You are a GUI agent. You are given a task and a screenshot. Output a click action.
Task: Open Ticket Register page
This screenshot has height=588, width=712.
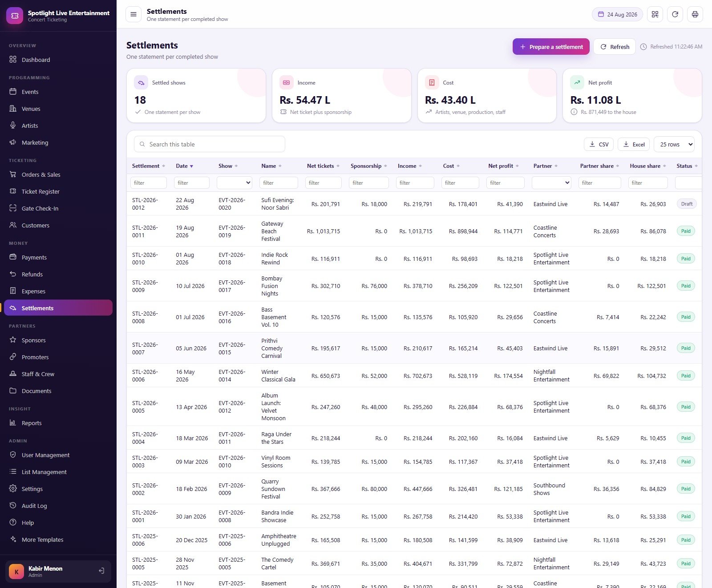[x=58, y=191]
